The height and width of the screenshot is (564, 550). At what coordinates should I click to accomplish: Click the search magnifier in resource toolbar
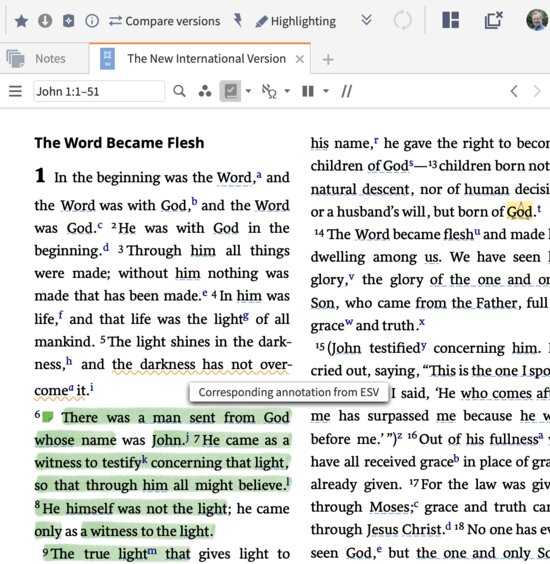[x=179, y=91]
